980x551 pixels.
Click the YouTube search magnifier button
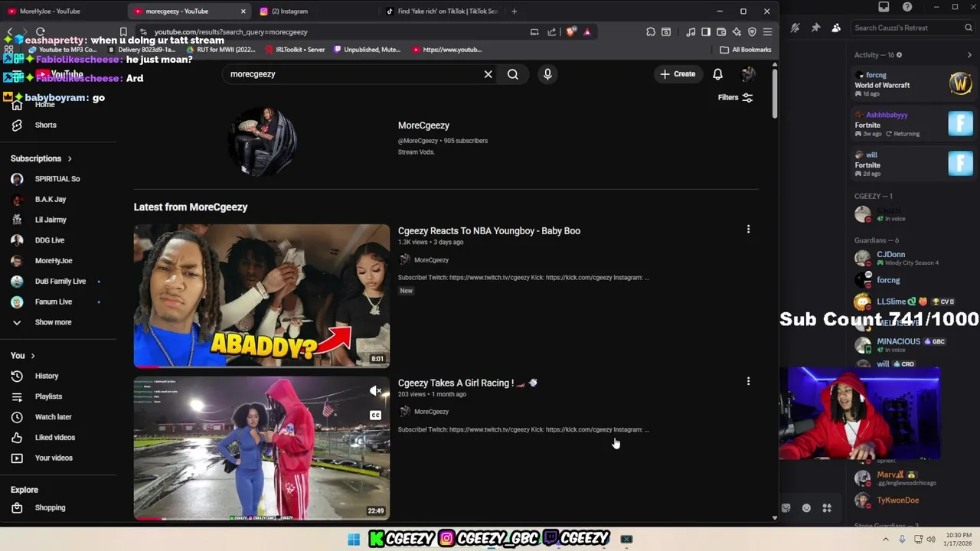click(x=513, y=74)
